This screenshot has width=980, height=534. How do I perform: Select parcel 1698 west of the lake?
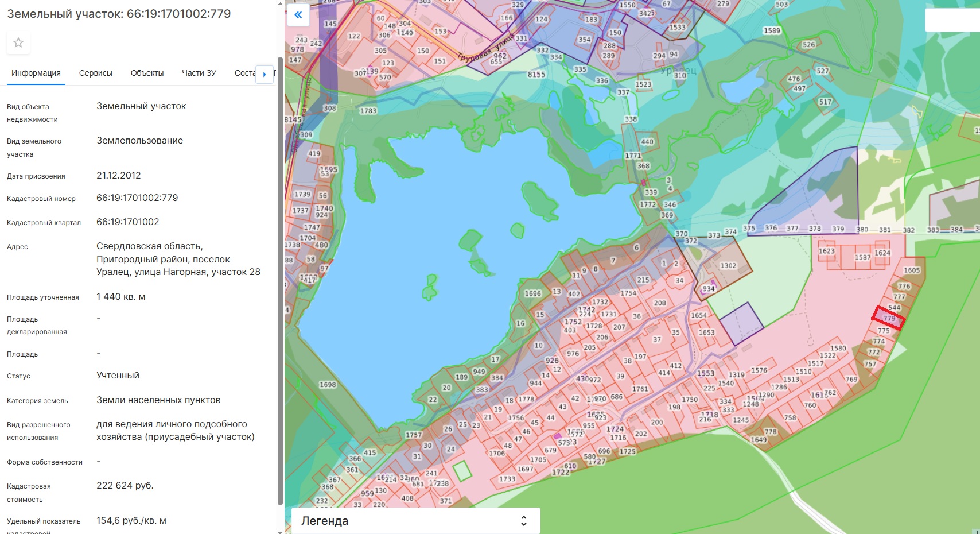coord(328,385)
